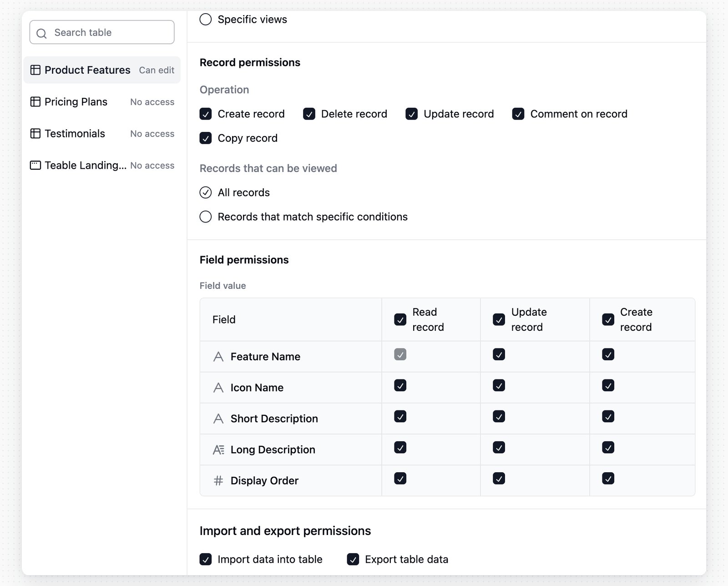The image size is (728, 586).
Task: Click the Short Description text field icon
Action: pos(218,419)
